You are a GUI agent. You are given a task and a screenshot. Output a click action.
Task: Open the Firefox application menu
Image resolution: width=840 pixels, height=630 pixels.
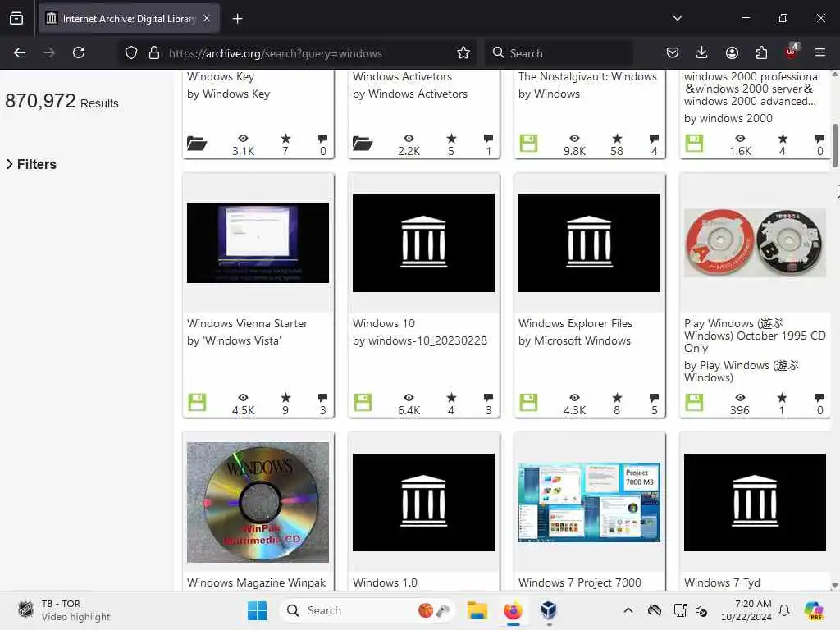(820, 52)
